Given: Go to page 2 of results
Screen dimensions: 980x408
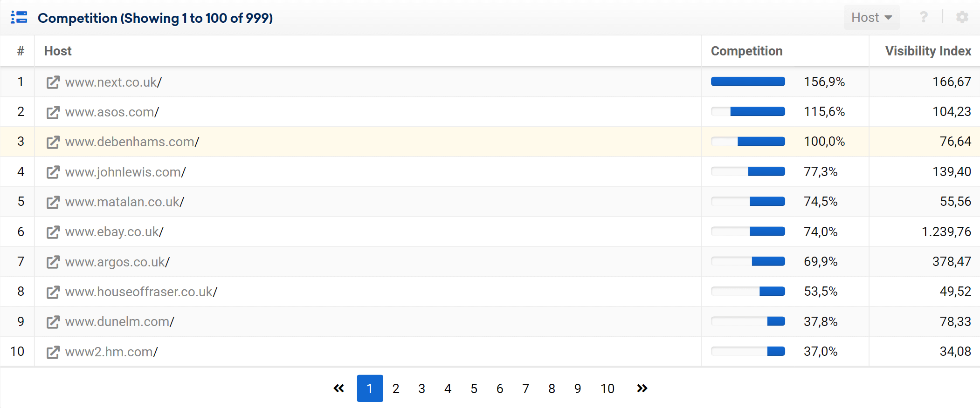Looking at the screenshot, I should [x=396, y=388].
